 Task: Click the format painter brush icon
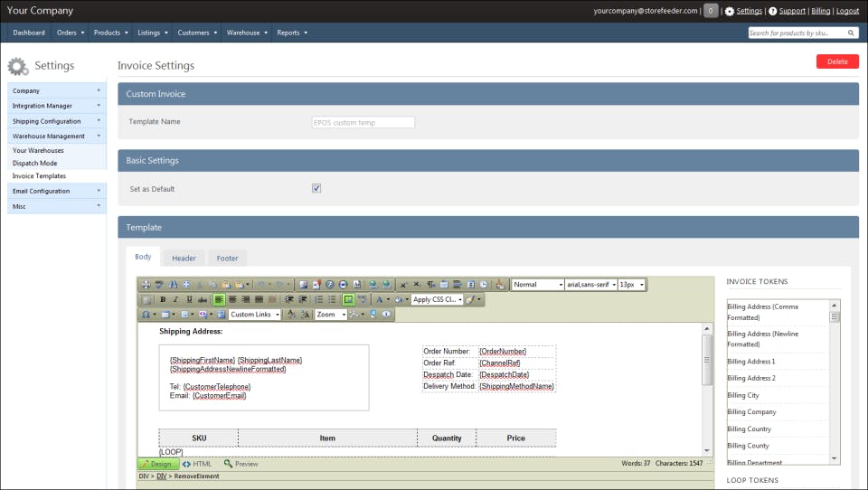[470, 299]
